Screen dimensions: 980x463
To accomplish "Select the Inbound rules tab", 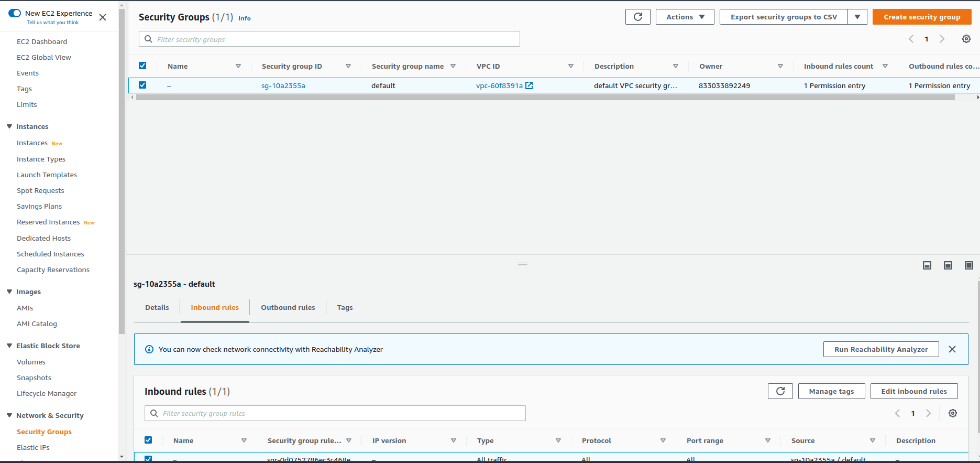I will 215,307.
